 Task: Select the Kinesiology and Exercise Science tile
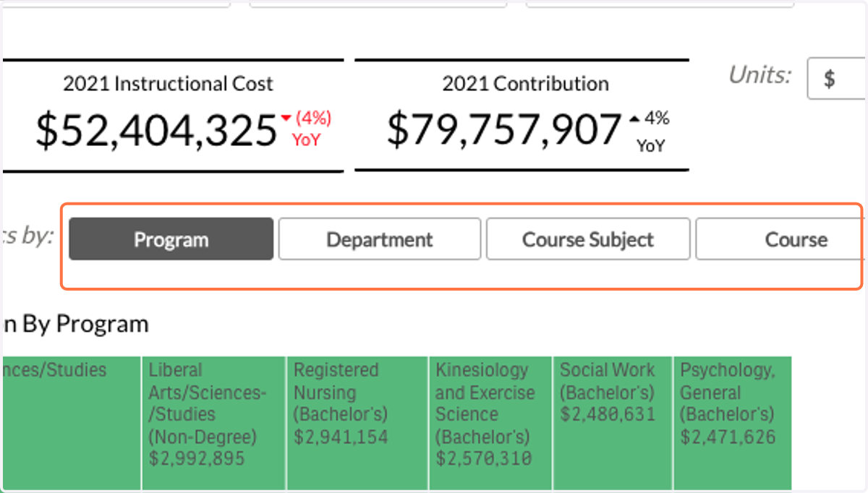(490, 423)
